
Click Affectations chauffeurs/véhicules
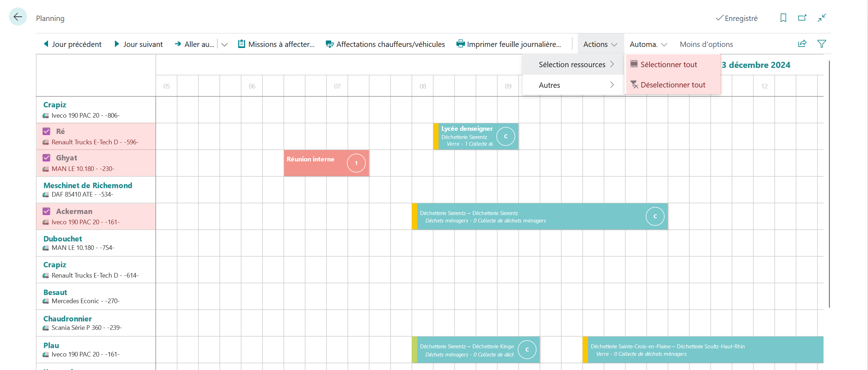point(385,44)
